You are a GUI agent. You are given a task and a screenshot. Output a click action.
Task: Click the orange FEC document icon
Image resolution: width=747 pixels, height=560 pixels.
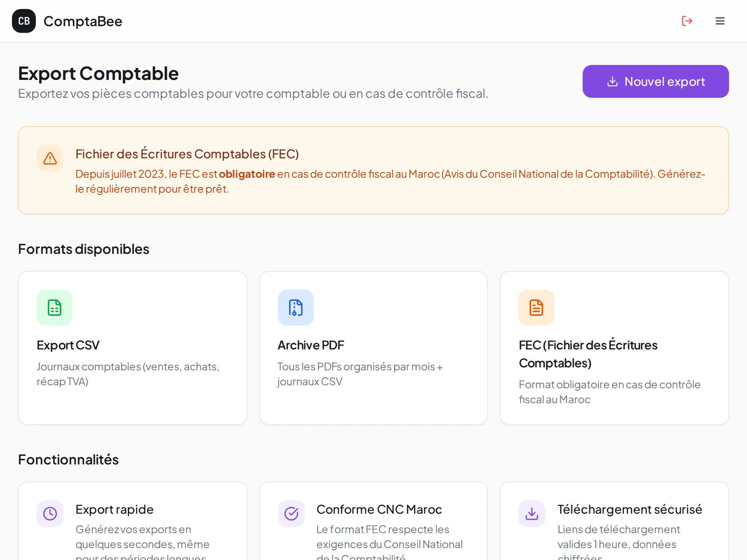pos(536,307)
